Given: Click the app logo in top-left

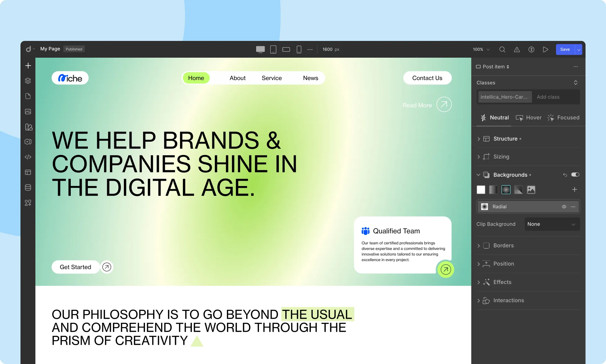Looking at the screenshot, I should (x=29, y=49).
